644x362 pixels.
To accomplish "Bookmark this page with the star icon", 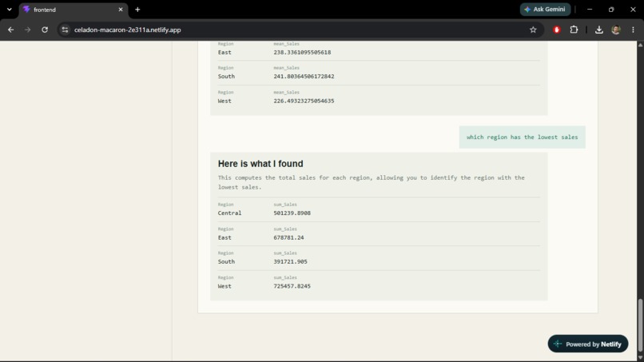I will (533, 30).
